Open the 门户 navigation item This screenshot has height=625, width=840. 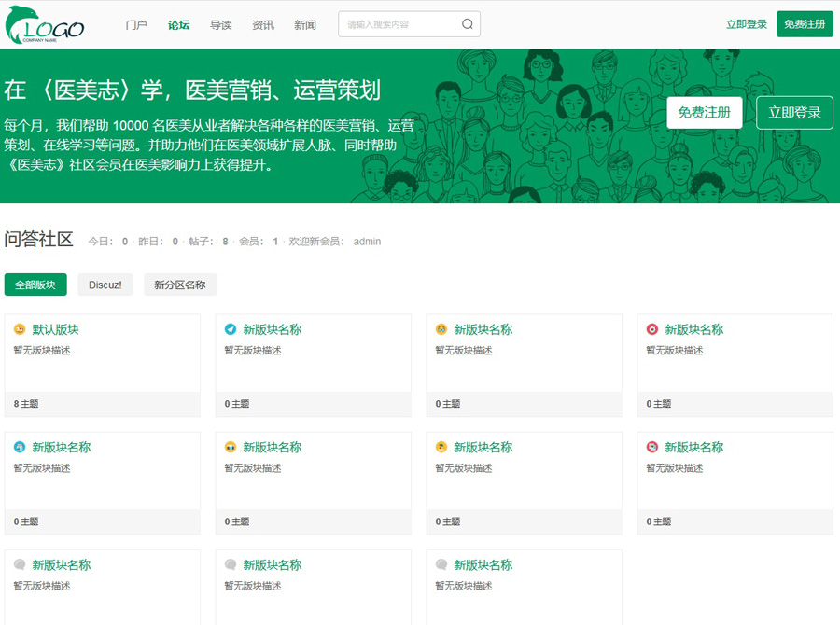coord(136,25)
